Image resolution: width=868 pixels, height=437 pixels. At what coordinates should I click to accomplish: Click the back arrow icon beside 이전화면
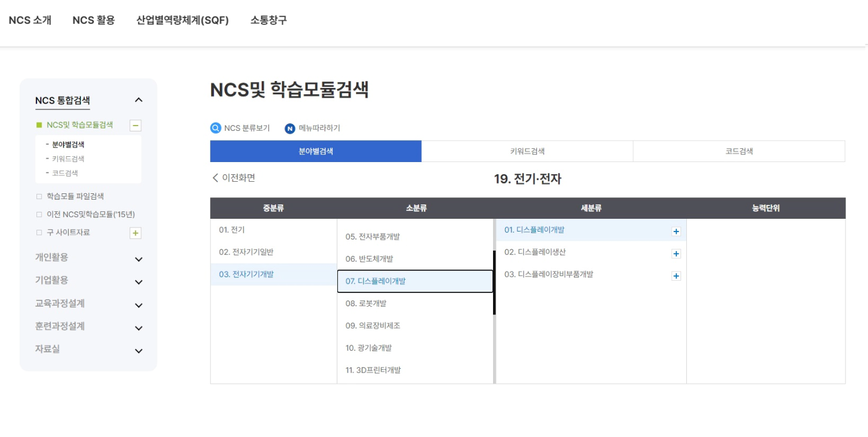[215, 178]
